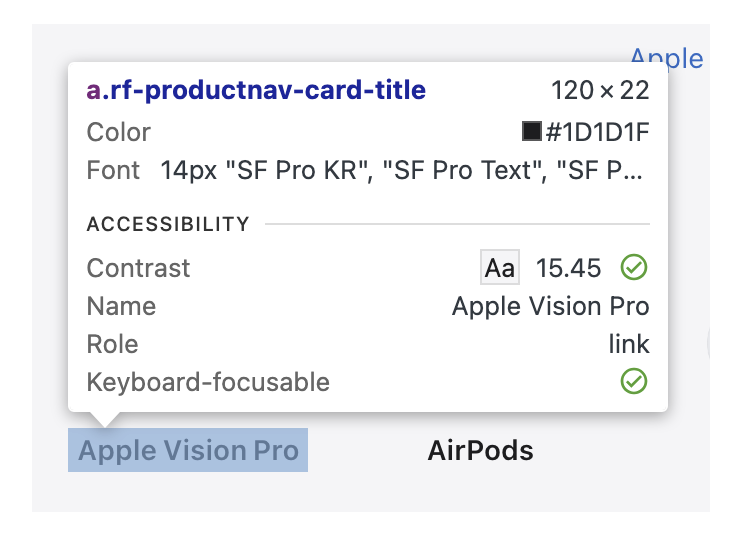This screenshot has height=542, width=738.
Task: Click the tooltip's downward pointer arrow
Action: [x=103, y=420]
